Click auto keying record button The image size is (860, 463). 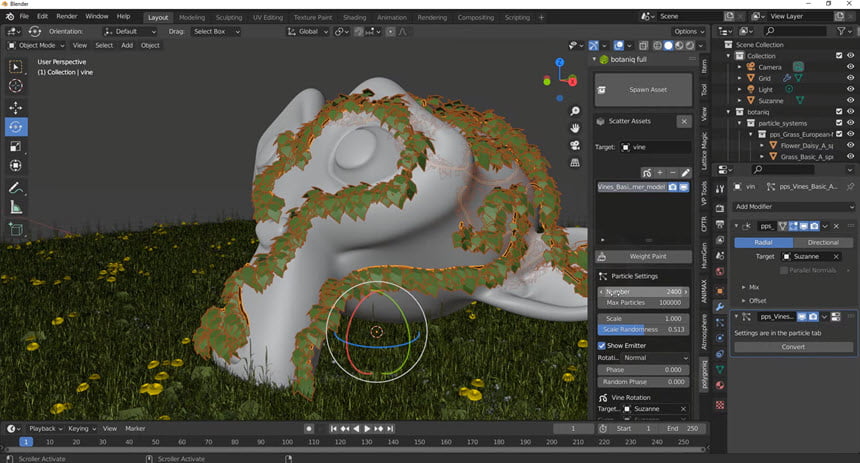(x=309, y=428)
